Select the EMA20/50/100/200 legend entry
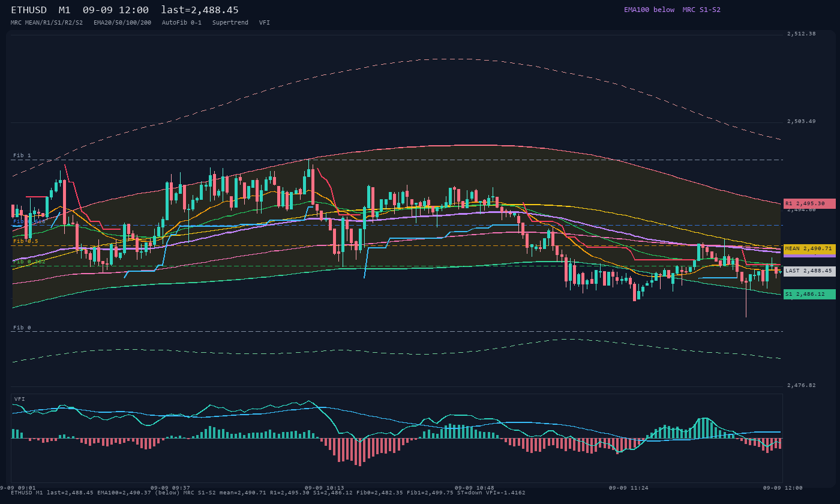This screenshot has width=840, height=504. coord(122,22)
